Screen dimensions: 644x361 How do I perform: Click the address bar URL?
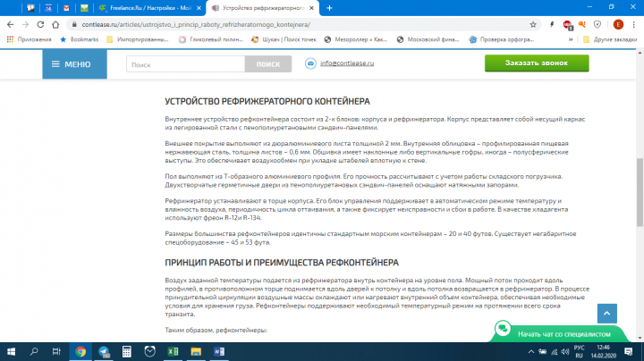coord(196,25)
